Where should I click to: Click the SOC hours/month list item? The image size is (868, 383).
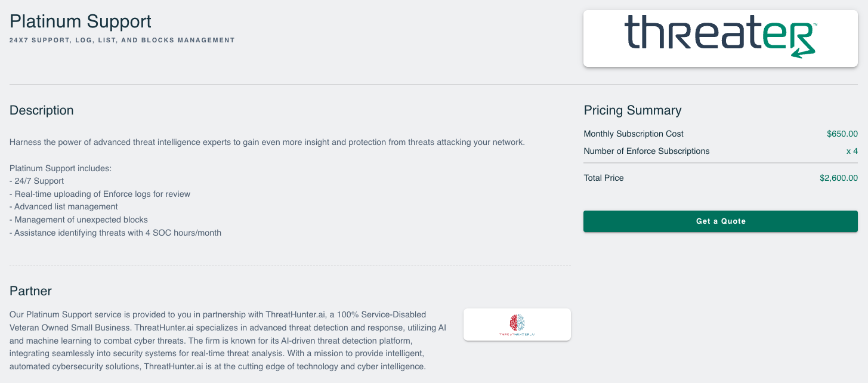tap(116, 233)
